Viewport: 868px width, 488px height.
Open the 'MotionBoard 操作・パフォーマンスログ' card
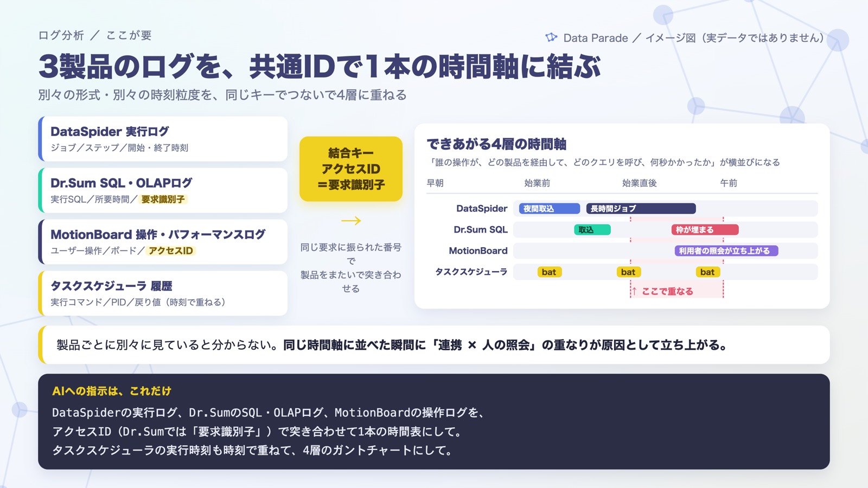[x=163, y=242]
